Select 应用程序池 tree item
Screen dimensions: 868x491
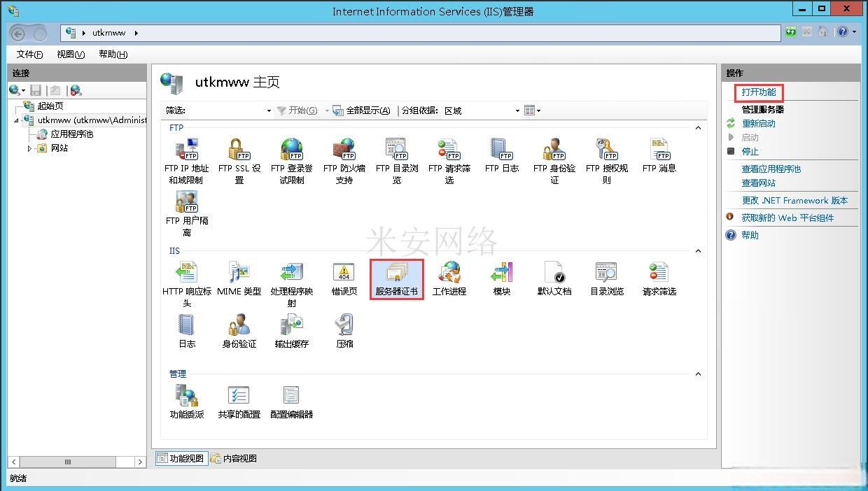tap(71, 134)
